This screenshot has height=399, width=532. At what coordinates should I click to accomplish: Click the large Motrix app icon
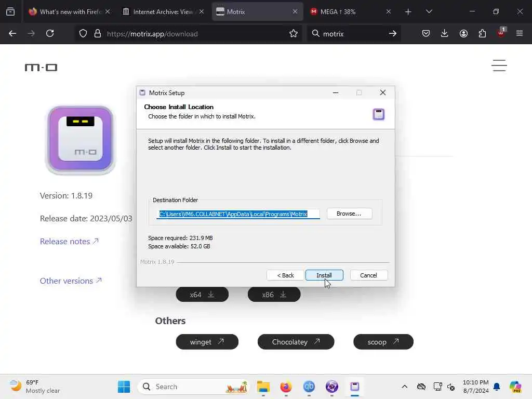(x=81, y=139)
